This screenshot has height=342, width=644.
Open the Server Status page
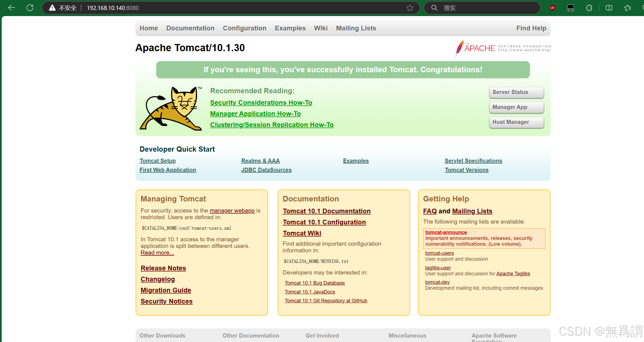point(516,92)
